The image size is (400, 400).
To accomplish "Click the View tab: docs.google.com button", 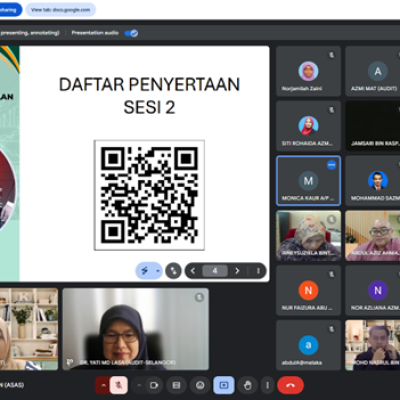I will [x=61, y=10].
